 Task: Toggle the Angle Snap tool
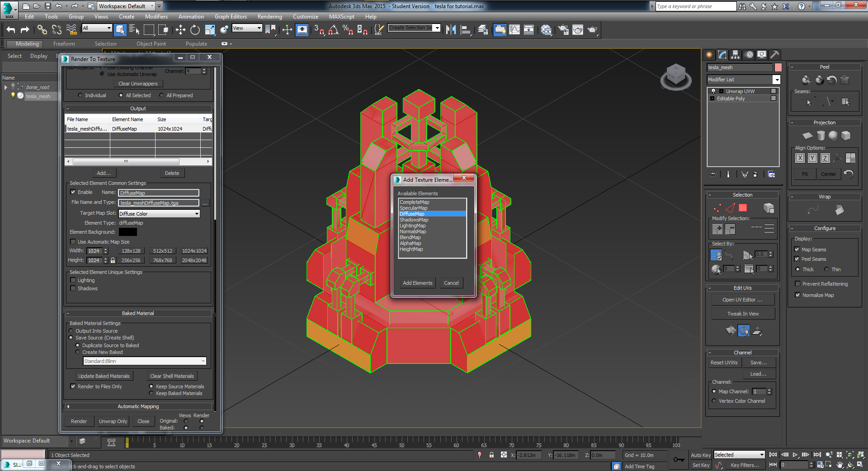334,30
